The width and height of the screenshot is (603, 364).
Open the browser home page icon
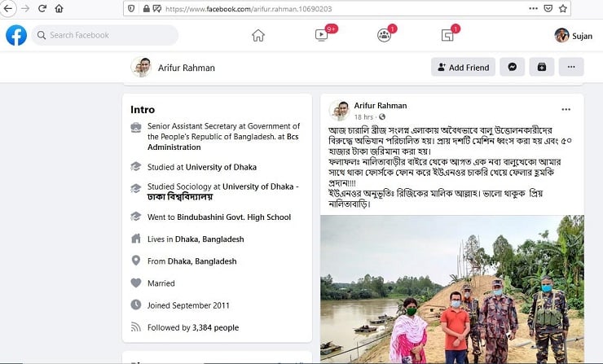tap(59, 8)
